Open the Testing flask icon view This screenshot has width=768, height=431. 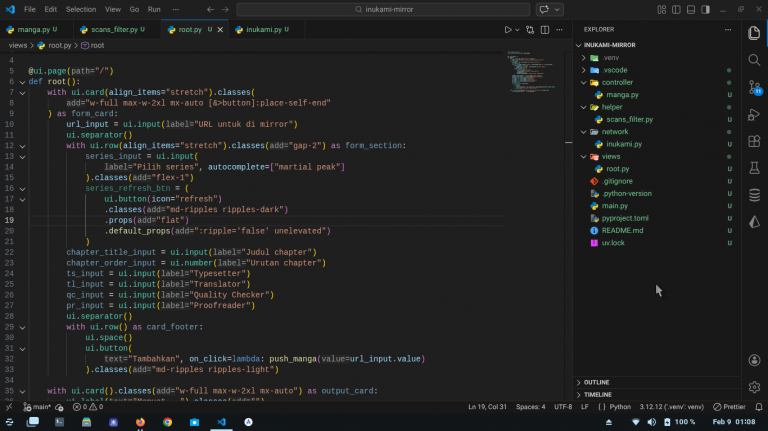tap(754, 168)
